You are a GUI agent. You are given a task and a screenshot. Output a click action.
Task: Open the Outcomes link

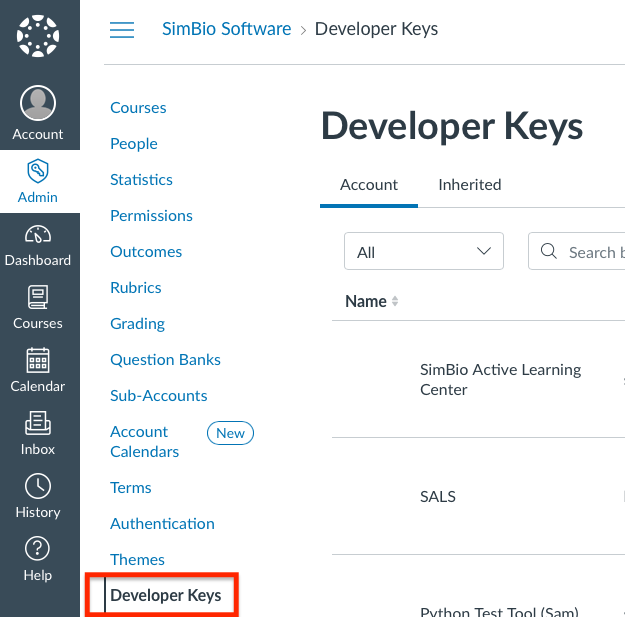pyautogui.click(x=146, y=252)
